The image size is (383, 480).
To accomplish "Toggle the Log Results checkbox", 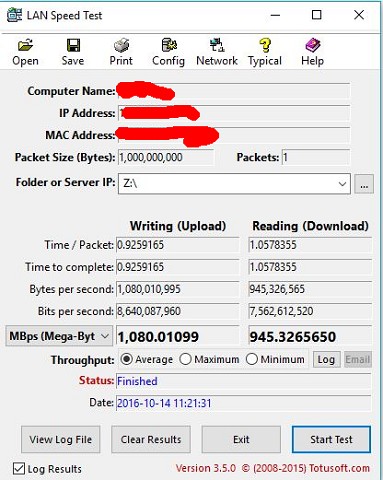I will (x=19, y=468).
